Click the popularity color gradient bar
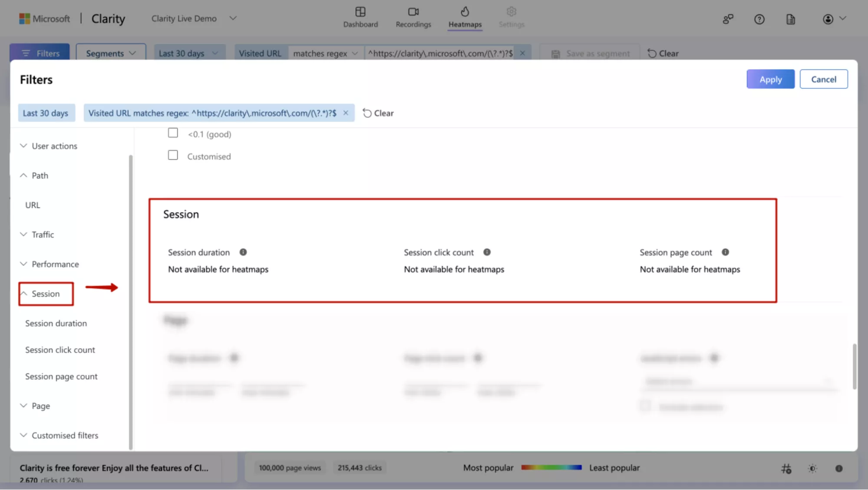 point(551,467)
